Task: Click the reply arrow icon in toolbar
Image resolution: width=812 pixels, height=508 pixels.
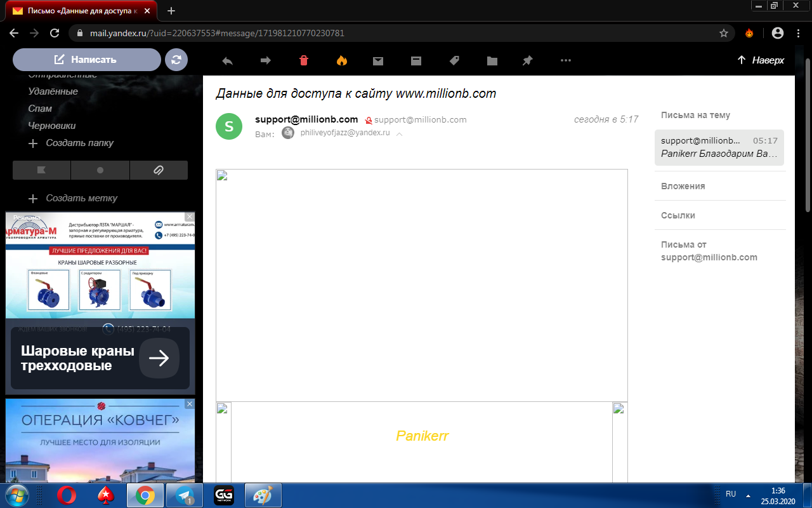Action: [x=227, y=60]
